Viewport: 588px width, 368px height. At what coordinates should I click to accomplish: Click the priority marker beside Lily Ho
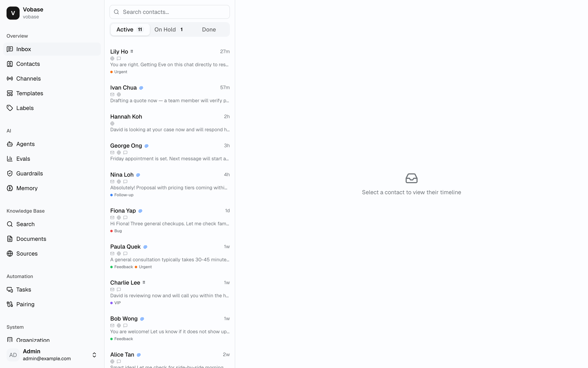pos(132,51)
